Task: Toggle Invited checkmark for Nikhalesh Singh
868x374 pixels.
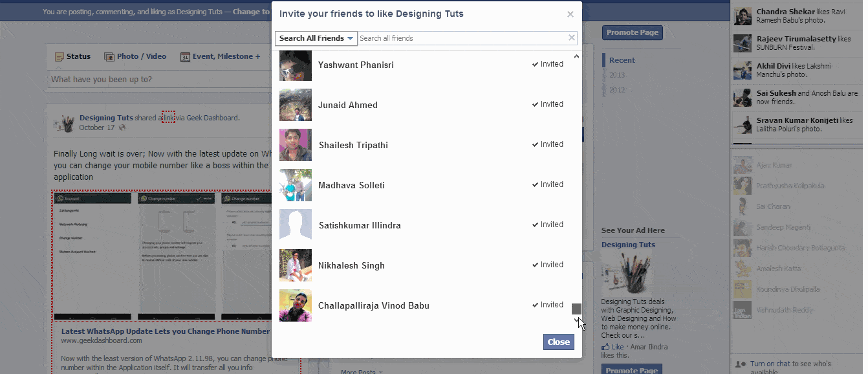Action: tap(548, 265)
